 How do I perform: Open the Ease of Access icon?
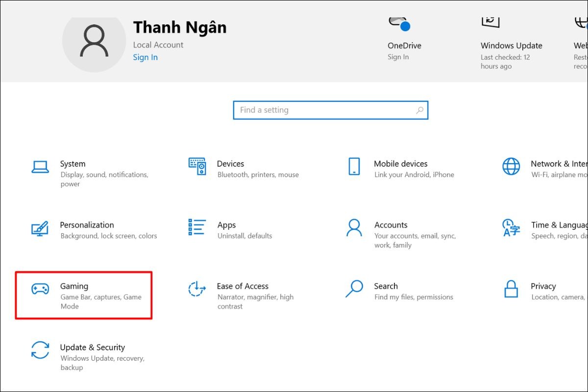(197, 289)
